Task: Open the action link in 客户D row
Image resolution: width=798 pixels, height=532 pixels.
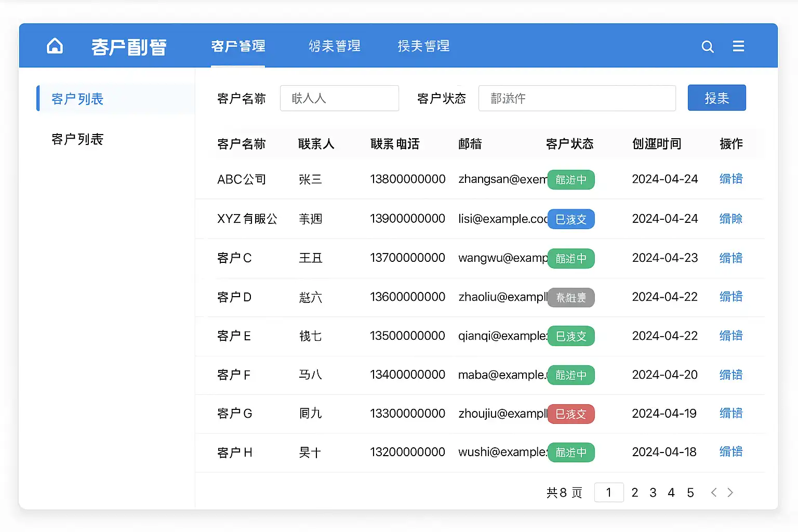Action: pos(730,297)
